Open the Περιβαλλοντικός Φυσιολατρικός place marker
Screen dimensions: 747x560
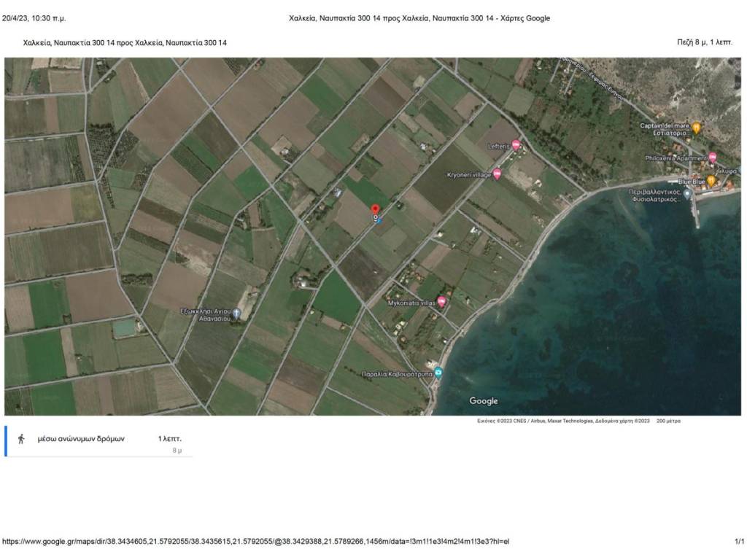click(x=686, y=194)
